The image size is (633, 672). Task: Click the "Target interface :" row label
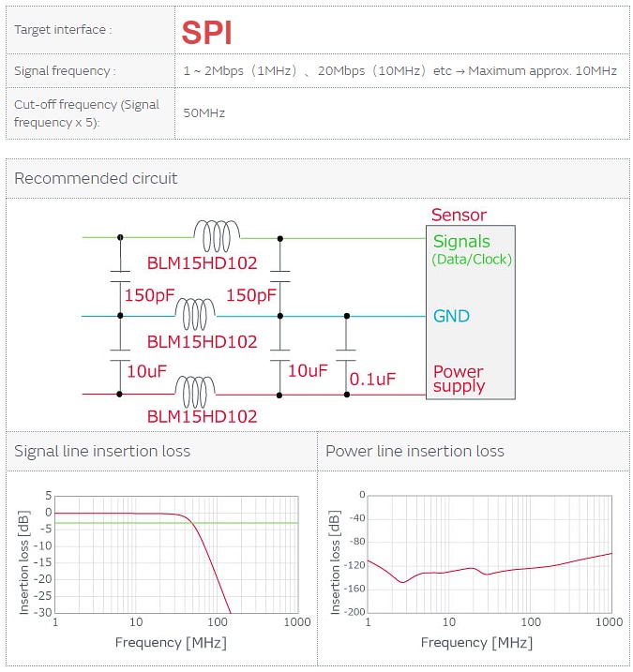(x=63, y=30)
